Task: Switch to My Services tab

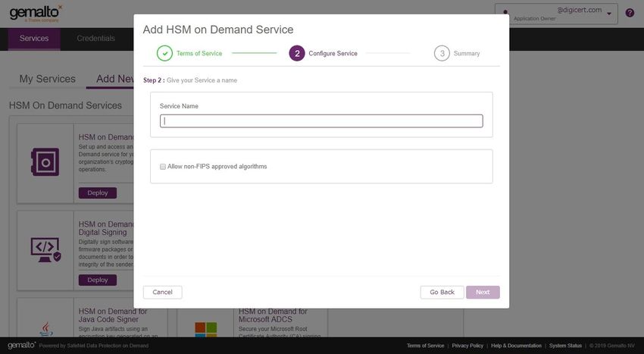Action: coord(47,79)
